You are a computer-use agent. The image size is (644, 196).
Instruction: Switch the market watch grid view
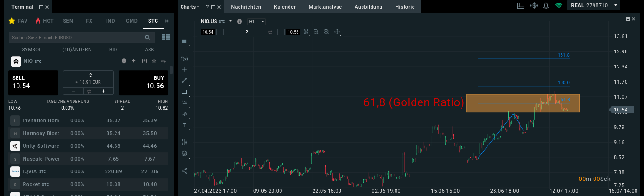point(165,37)
